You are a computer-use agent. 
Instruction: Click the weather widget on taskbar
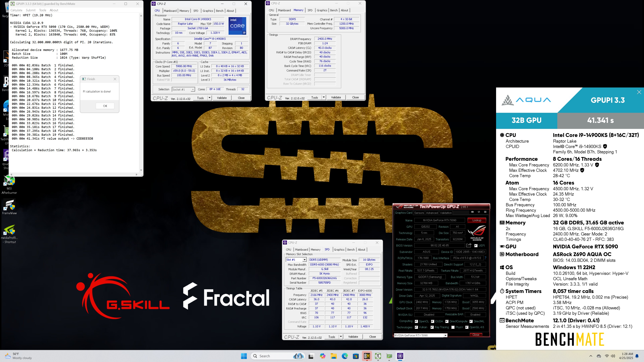pyautogui.click(x=18, y=356)
